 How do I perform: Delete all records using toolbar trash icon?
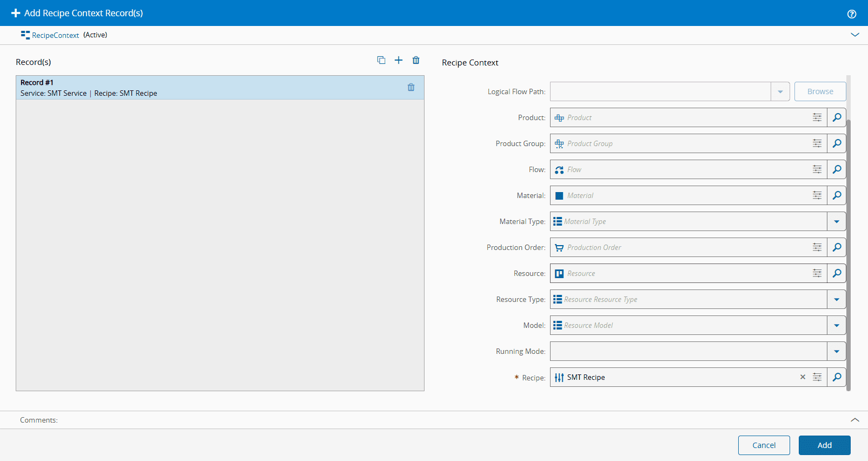pos(416,60)
